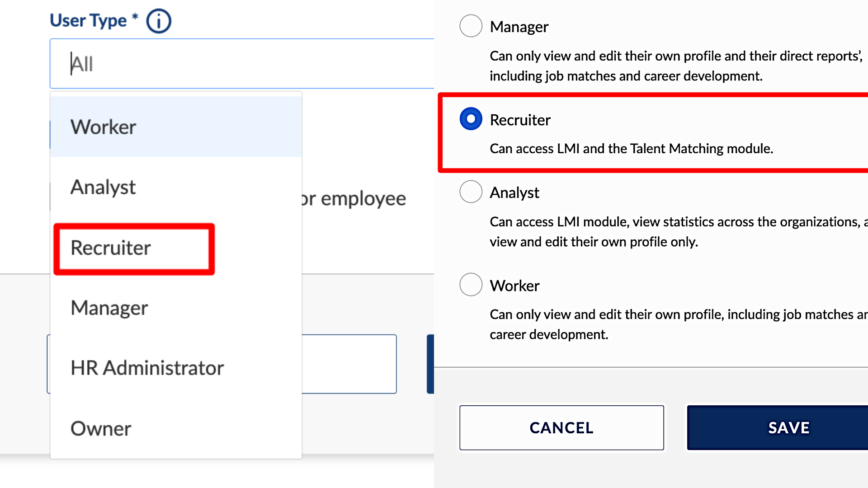Select the Analyst radio button
The height and width of the screenshot is (488, 868).
click(471, 192)
